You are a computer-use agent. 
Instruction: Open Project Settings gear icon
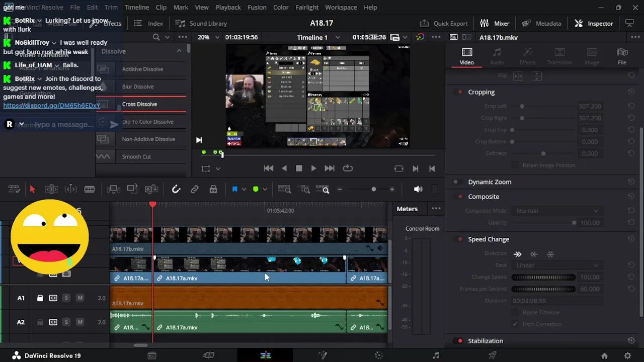[x=627, y=355]
